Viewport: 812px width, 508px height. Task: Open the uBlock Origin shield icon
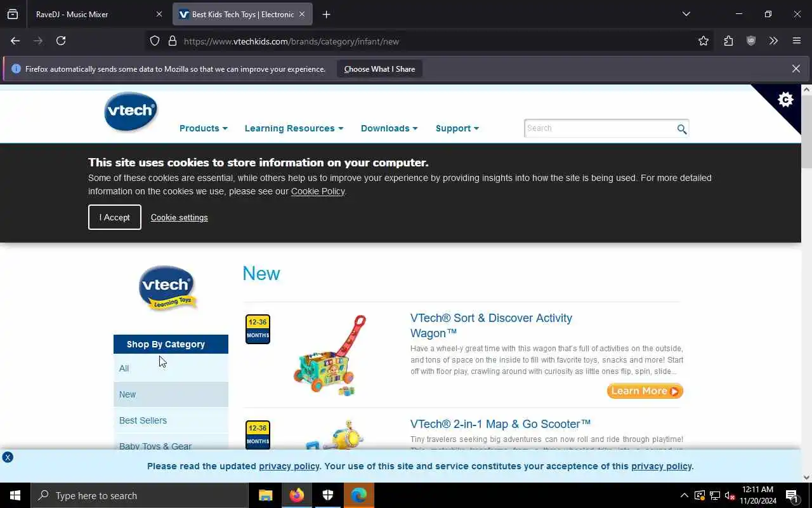751,41
